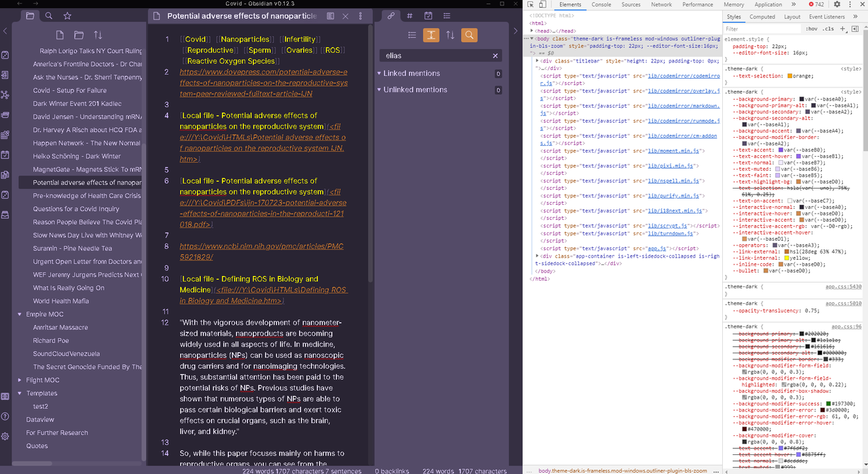Image resolution: width=868 pixels, height=474 pixels.
Task: Switch to the Network tab
Action: click(x=661, y=4)
